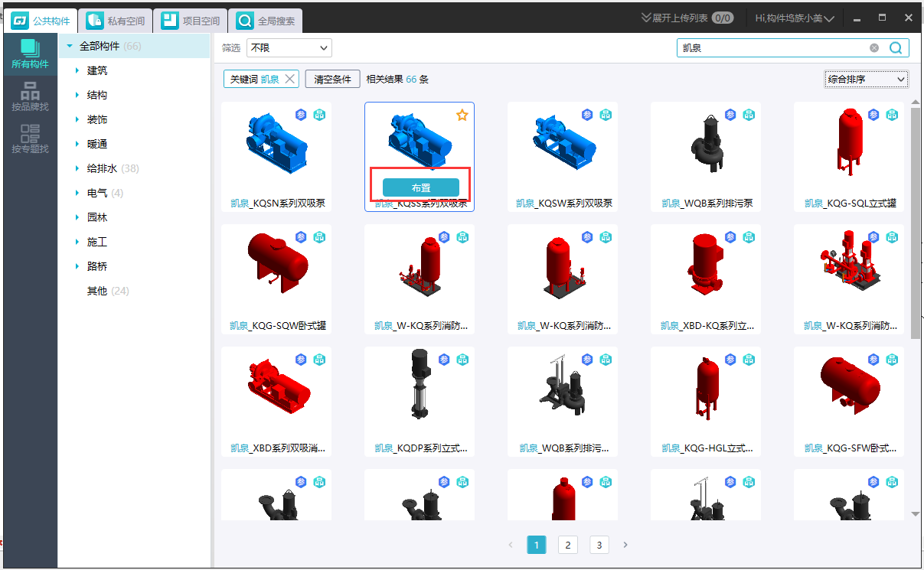This screenshot has width=924, height=570.
Task: Click the results vertical scrollbar thumb
Action: (916, 222)
